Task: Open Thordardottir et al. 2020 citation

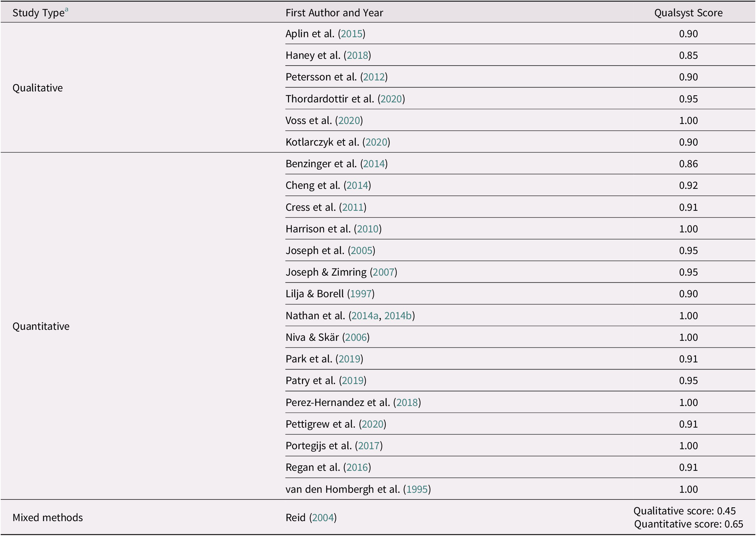Action: pyautogui.click(x=391, y=99)
